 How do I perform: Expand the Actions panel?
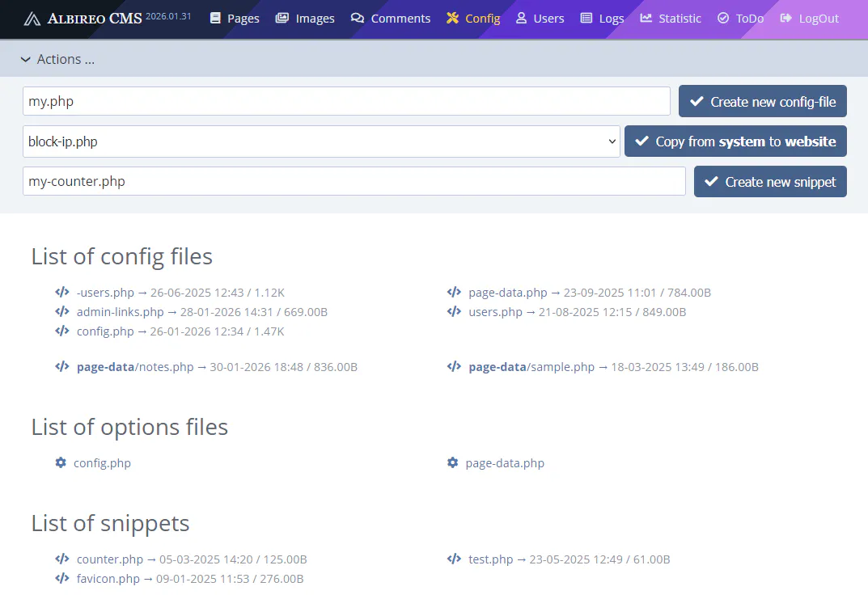57,58
